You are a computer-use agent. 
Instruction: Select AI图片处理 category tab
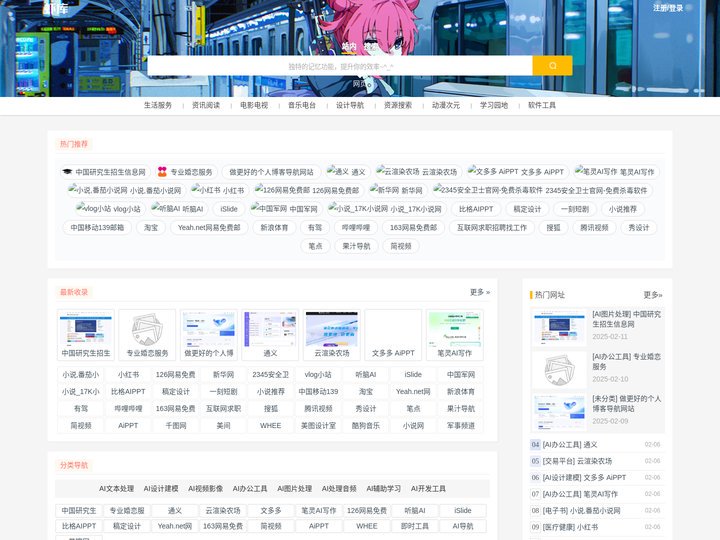(x=294, y=489)
